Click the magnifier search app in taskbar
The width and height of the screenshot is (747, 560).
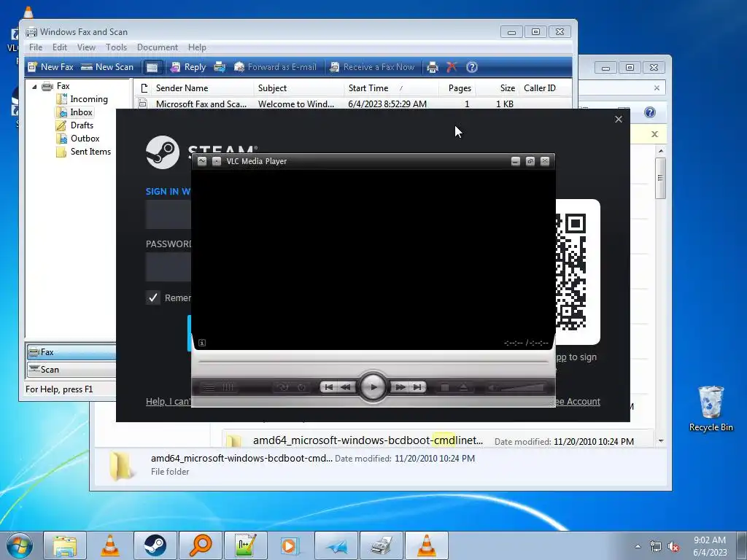tap(200, 545)
